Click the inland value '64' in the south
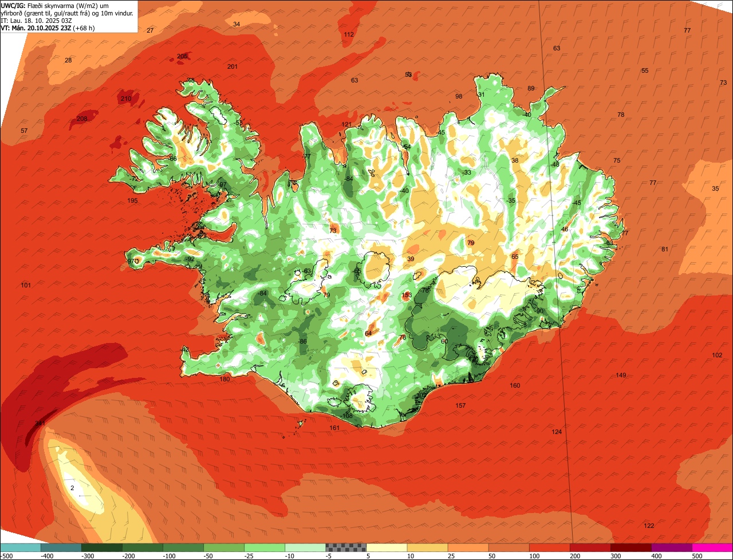733x560 pixels. (368, 333)
